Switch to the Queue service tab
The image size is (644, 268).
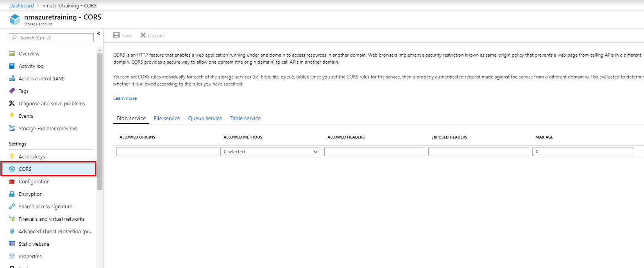205,118
